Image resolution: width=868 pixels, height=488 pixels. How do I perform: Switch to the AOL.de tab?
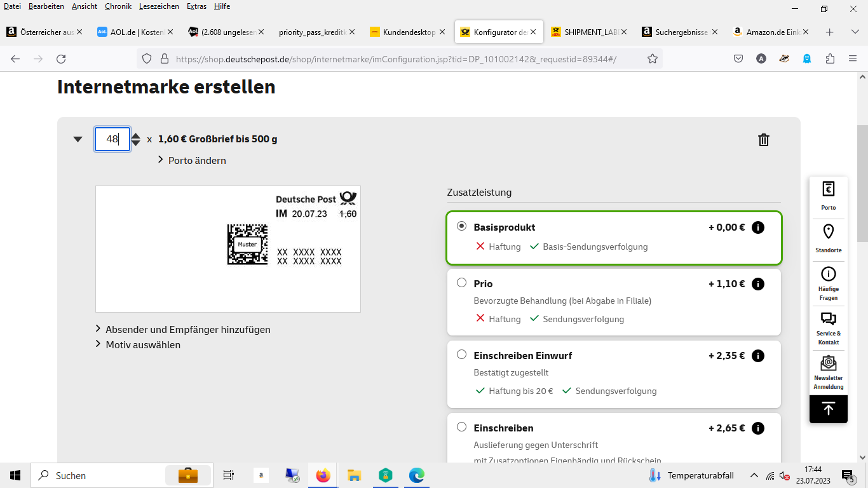(x=135, y=32)
